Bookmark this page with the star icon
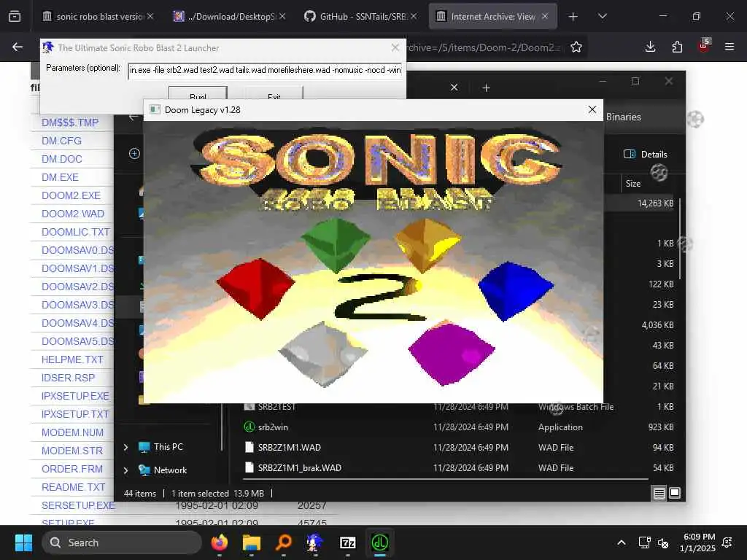This screenshot has height=560, width=747. pos(576,47)
